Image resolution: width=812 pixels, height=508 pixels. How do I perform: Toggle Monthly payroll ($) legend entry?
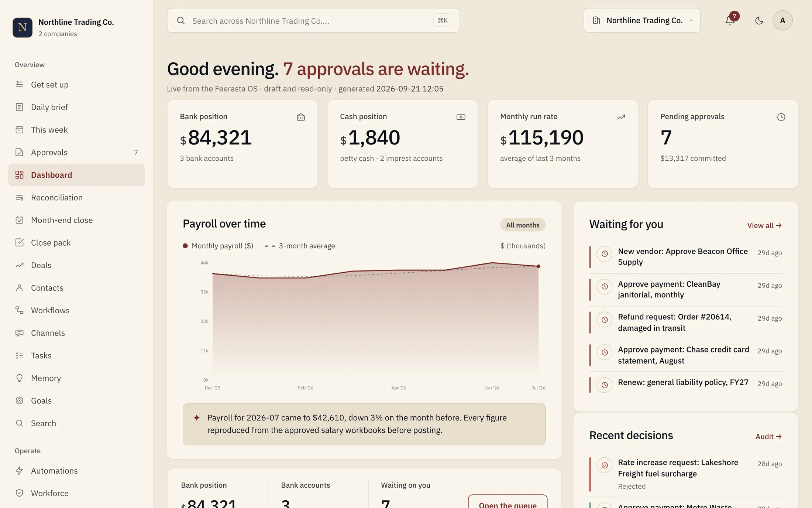coord(218,246)
